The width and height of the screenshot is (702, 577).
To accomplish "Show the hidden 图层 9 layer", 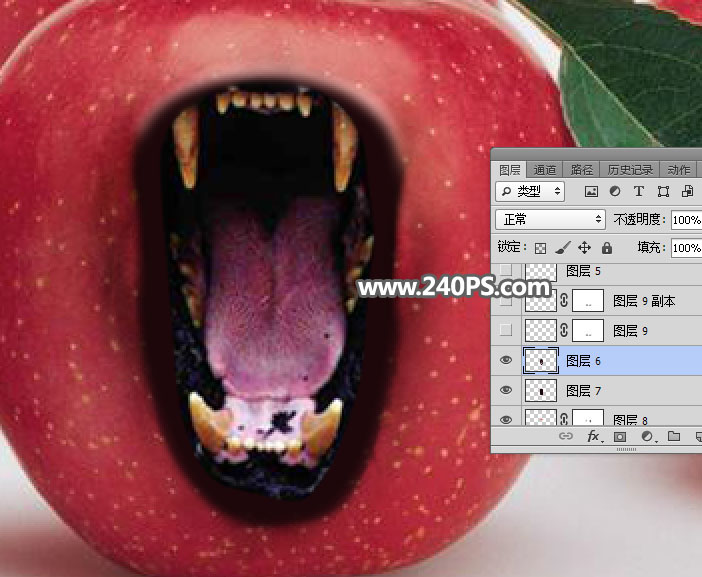I will 506,330.
